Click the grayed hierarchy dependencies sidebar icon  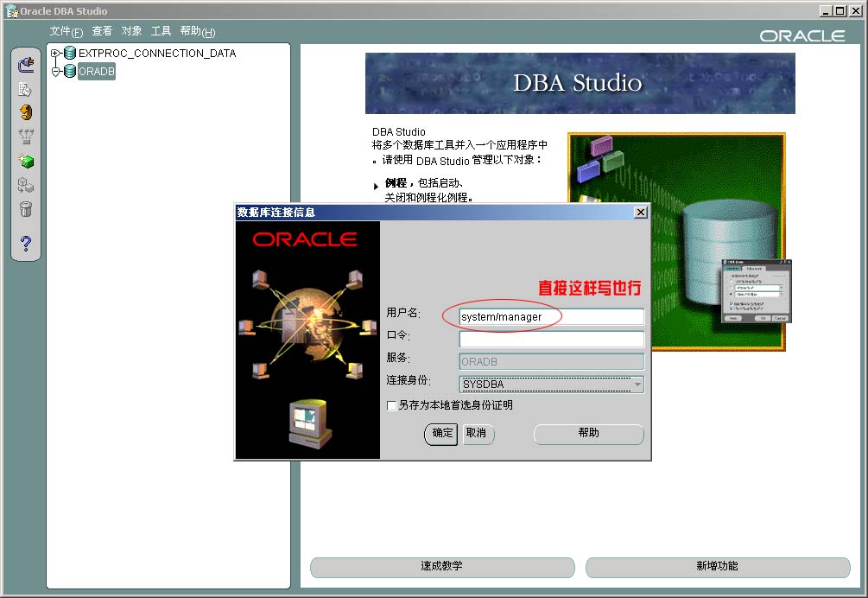[x=26, y=137]
